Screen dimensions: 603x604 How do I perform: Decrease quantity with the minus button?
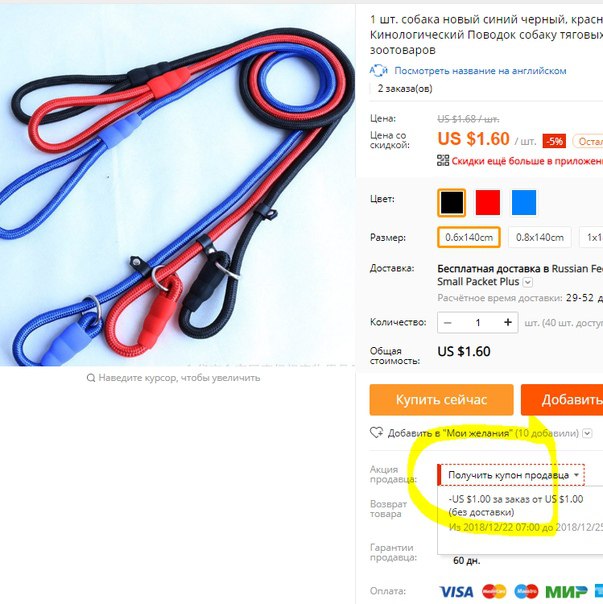pyautogui.click(x=447, y=322)
